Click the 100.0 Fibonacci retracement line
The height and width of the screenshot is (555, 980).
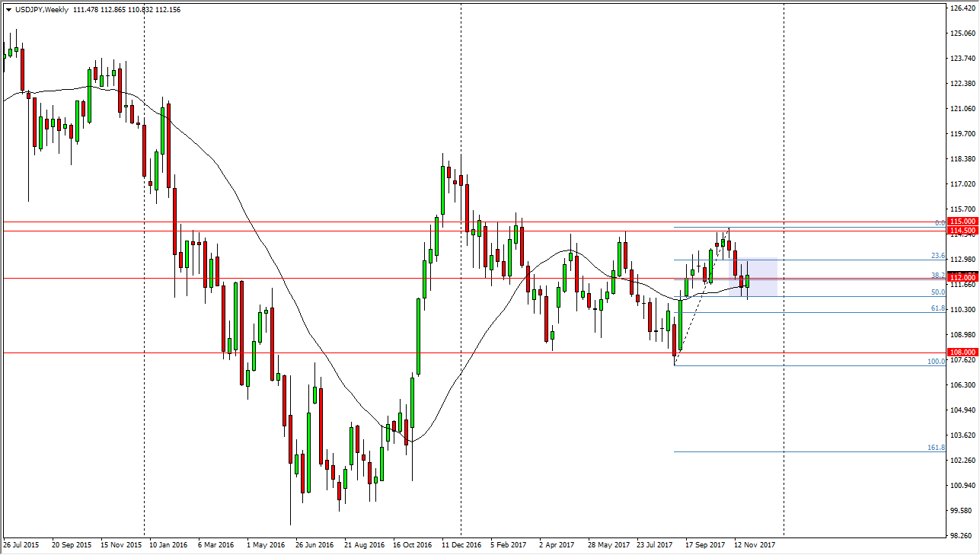(x=838, y=365)
